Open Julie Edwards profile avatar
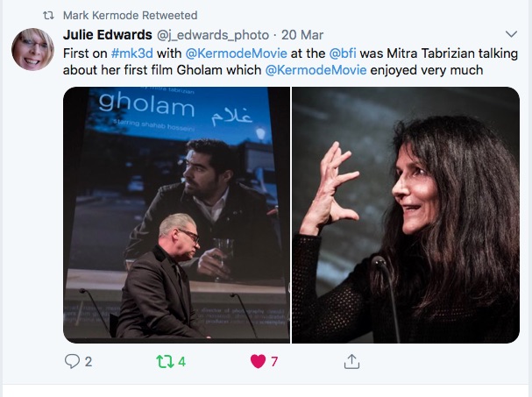 point(32,50)
